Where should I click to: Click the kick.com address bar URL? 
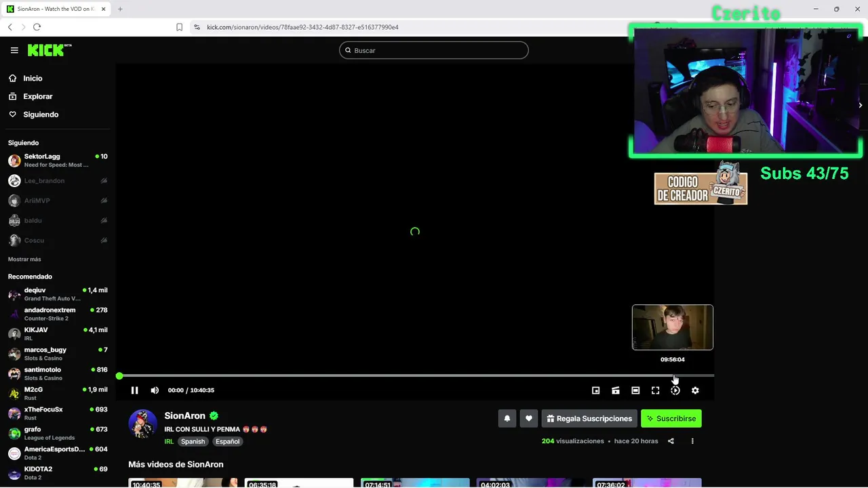302,27
